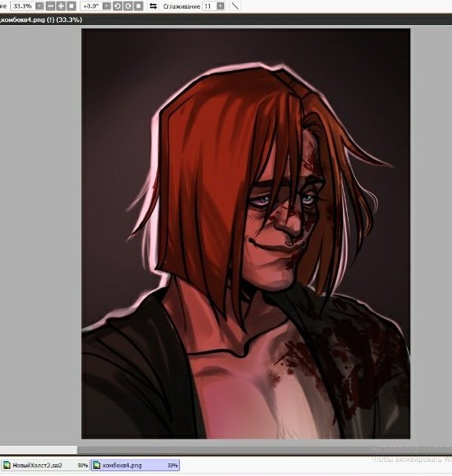
Task: Toggle the straight line drawing mode icon
Action: 235,6
